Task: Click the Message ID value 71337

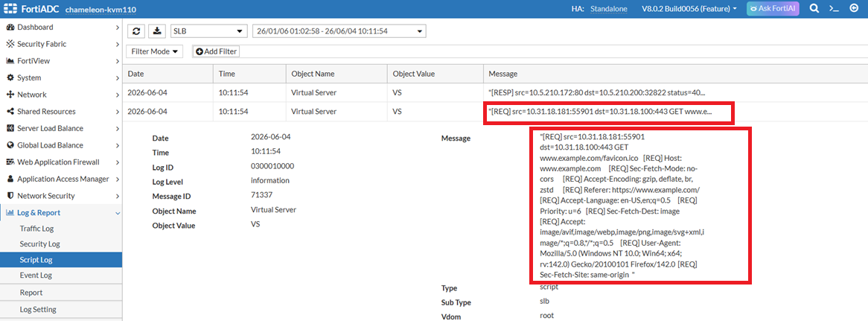Action: (262, 195)
